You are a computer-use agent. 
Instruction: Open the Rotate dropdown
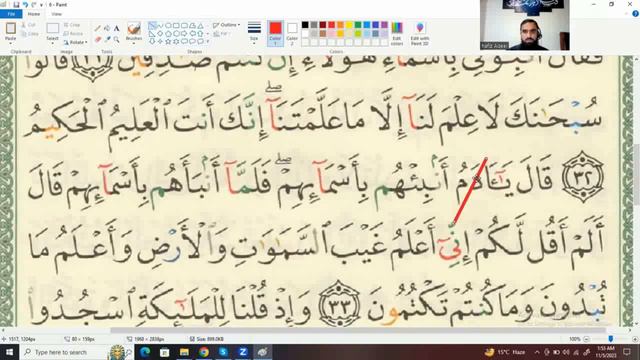tap(76, 42)
